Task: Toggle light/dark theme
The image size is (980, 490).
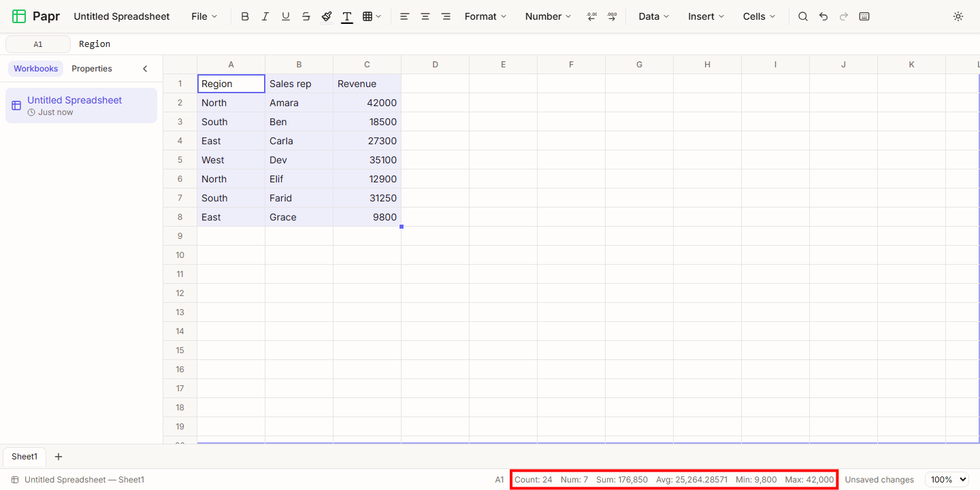Action: pyautogui.click(x=958, y=16)
